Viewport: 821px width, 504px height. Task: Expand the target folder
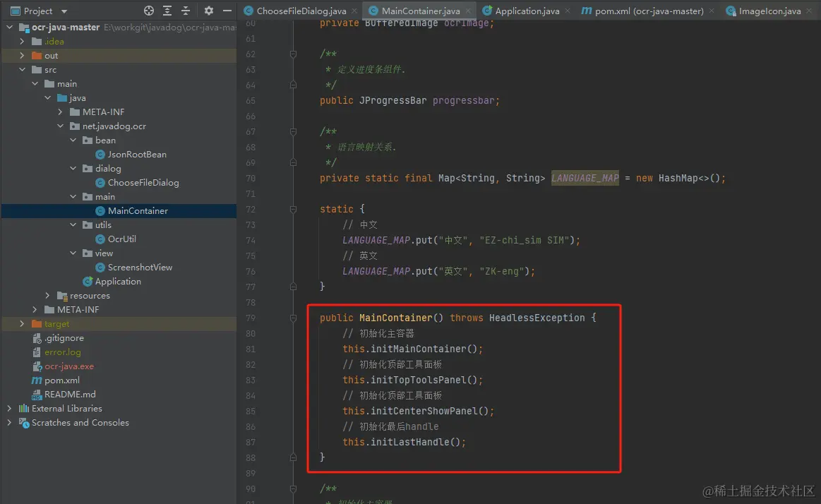point(22,323)
